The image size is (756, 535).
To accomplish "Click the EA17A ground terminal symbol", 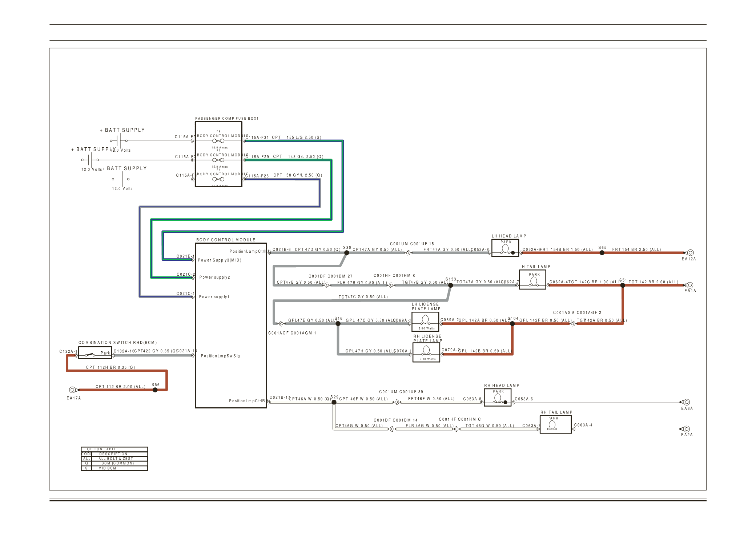I will point(72,390).
